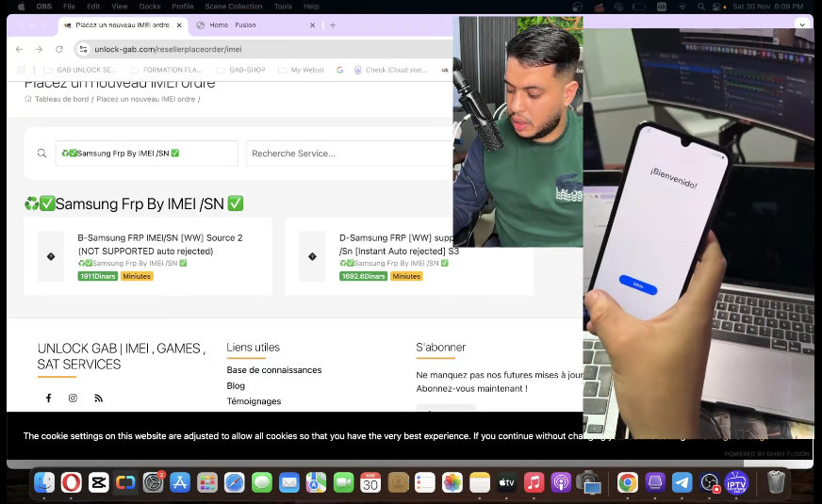Open the Scene Collection menu
This screenshot has height=504, width=822.
[233, 7]
